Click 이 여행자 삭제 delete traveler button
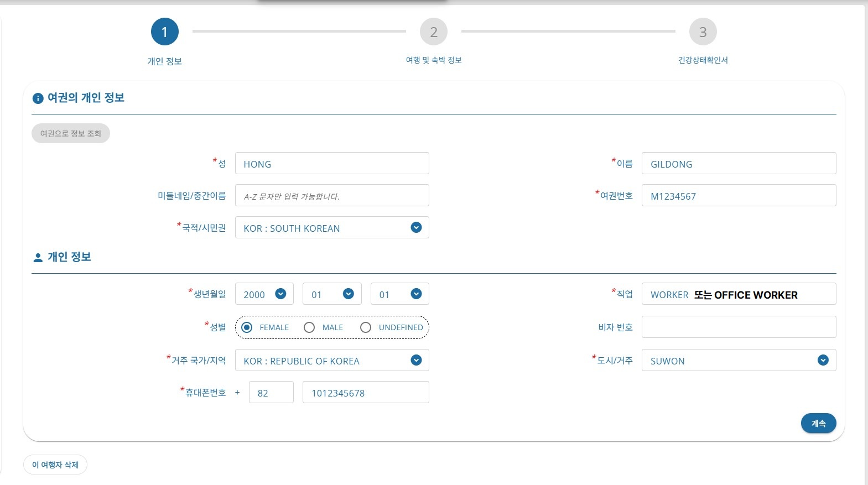This screenshot has width=868, height=485. (55, 465)
